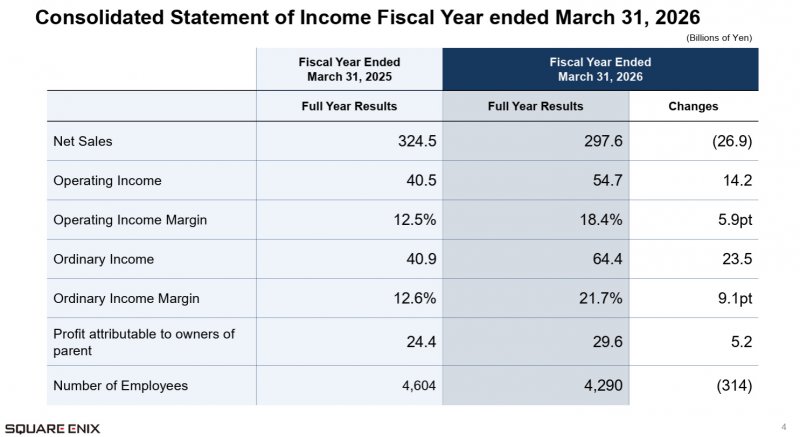Screen dimensions: 800x437
Task: Select the (26.9) change value
Action: coord(732,141)
